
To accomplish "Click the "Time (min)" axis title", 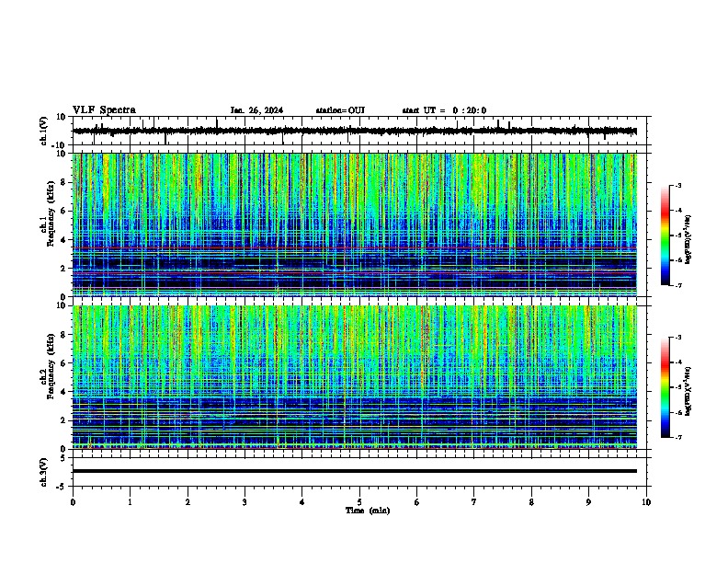I will [x=368, y=511].
